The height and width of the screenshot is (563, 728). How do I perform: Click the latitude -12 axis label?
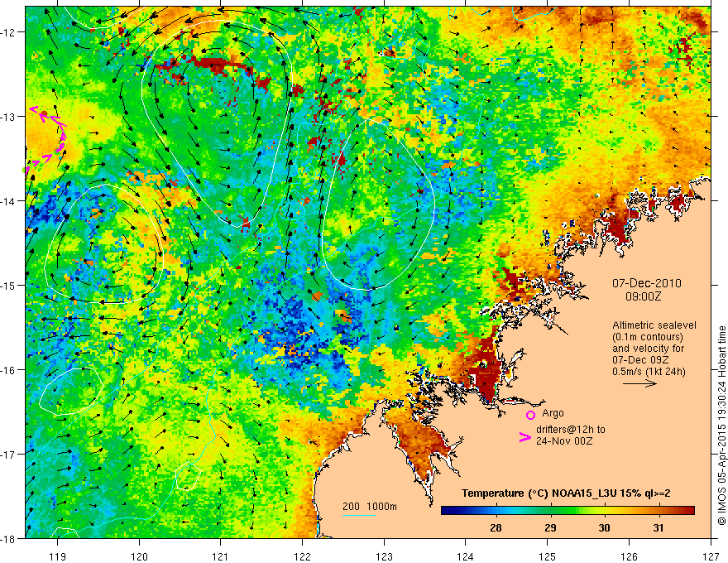(9, 32)
